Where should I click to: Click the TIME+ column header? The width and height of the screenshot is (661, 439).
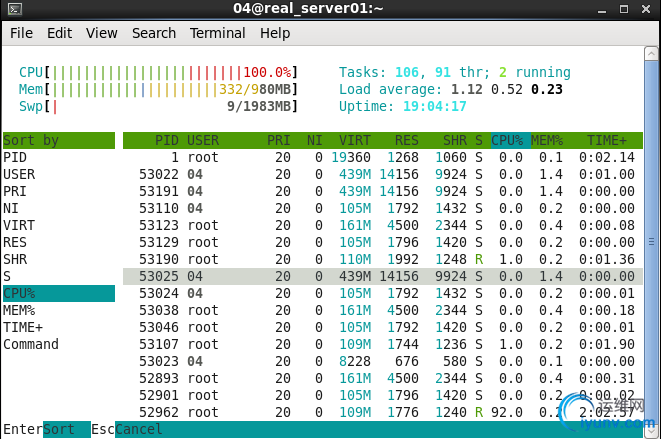[607, 140]
